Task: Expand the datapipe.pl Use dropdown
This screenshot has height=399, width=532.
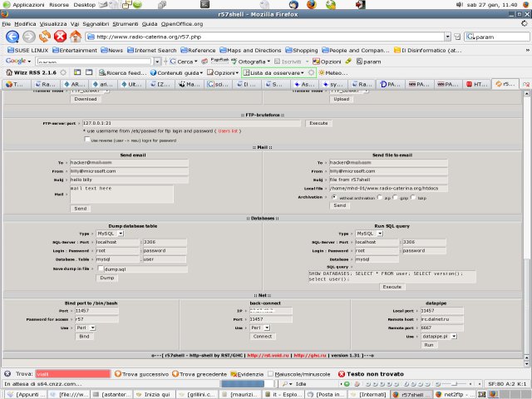Action: pyautogui.click(x=439, y=336)
